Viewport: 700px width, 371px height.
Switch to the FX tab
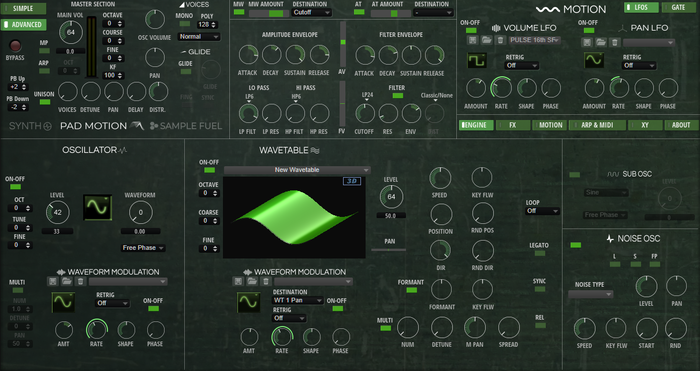point(513,125)
